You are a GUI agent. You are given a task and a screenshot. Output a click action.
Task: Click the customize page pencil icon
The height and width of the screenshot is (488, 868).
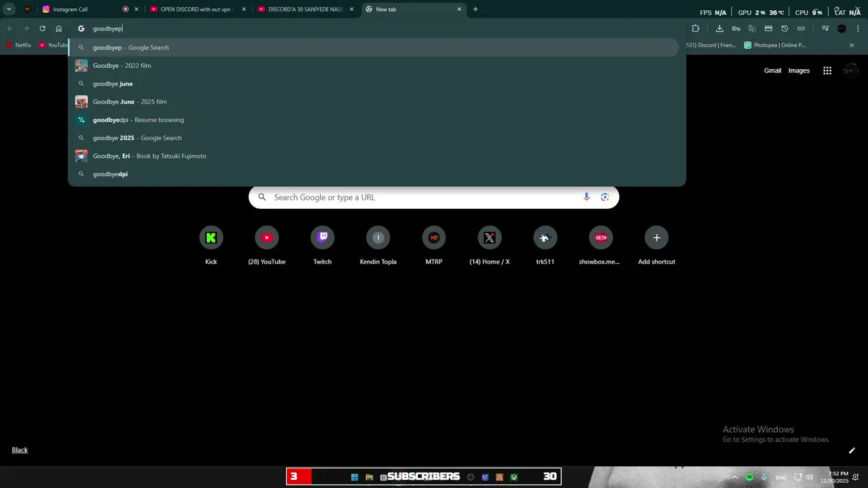(x=852, y=450)
